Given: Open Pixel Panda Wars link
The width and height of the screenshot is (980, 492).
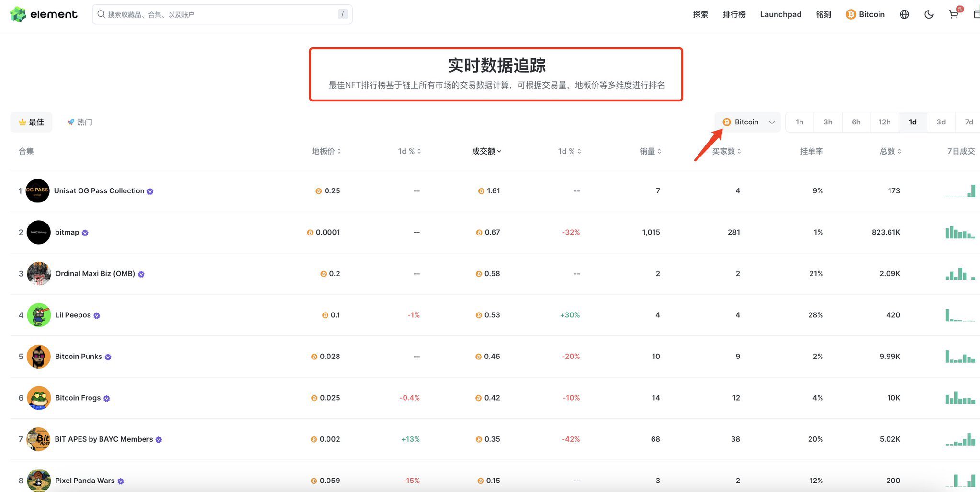Looking at the screenshot, I should (x=85, y=481).
